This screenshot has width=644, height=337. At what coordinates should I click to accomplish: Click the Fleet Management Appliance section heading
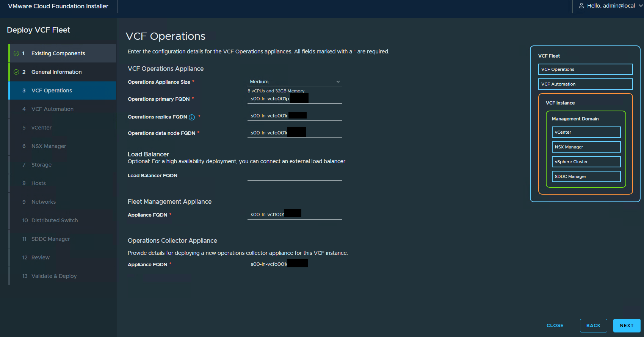(x=169, y=202)
